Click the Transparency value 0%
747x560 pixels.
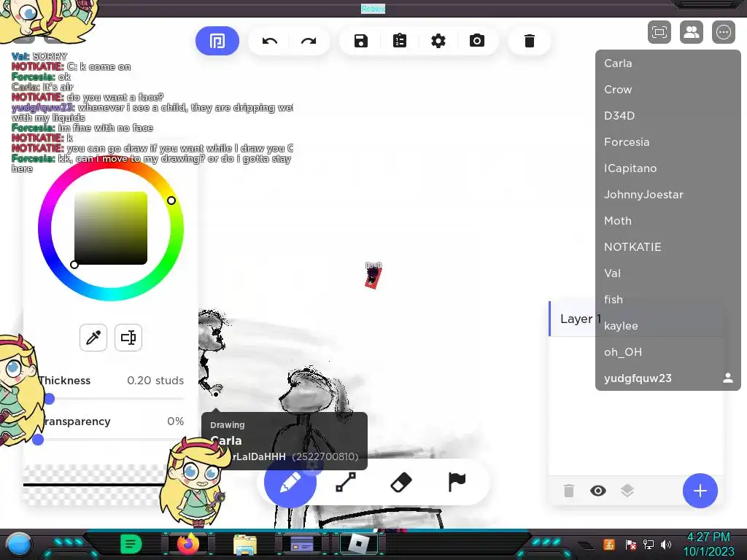pos(175,421)
